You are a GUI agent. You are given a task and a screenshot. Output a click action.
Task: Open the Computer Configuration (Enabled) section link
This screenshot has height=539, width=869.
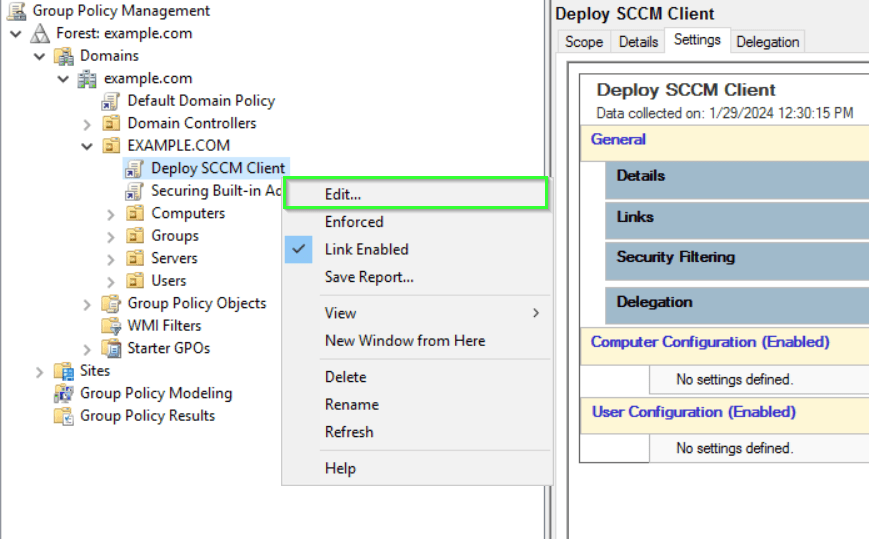tap(710, 342)
